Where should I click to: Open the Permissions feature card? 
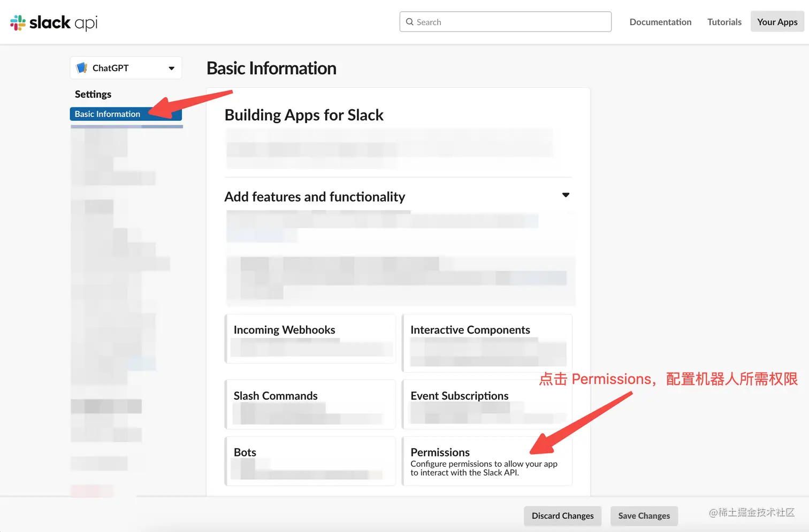click(487, 461)
